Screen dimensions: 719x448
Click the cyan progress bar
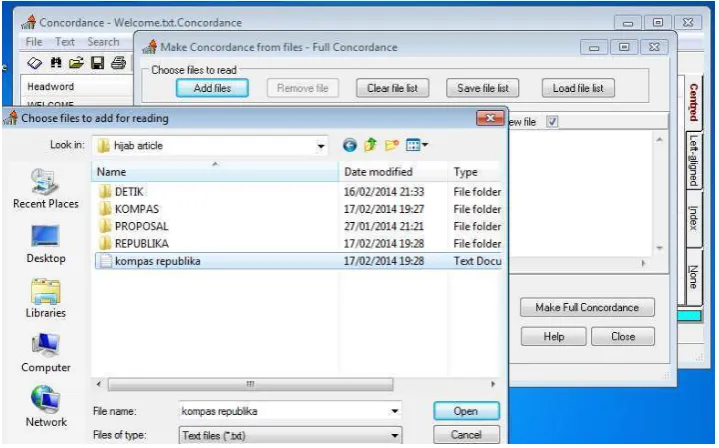tap(689, 315)
